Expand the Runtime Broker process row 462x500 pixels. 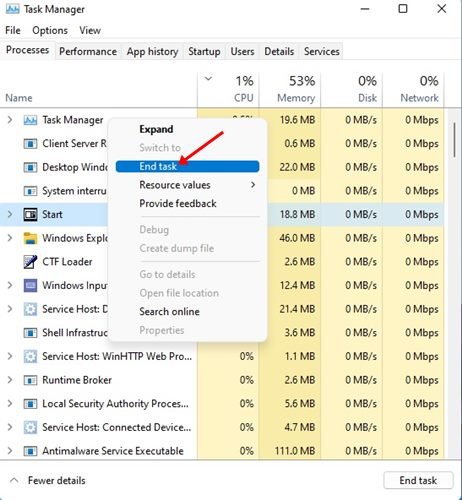click(x=10, y=380)
